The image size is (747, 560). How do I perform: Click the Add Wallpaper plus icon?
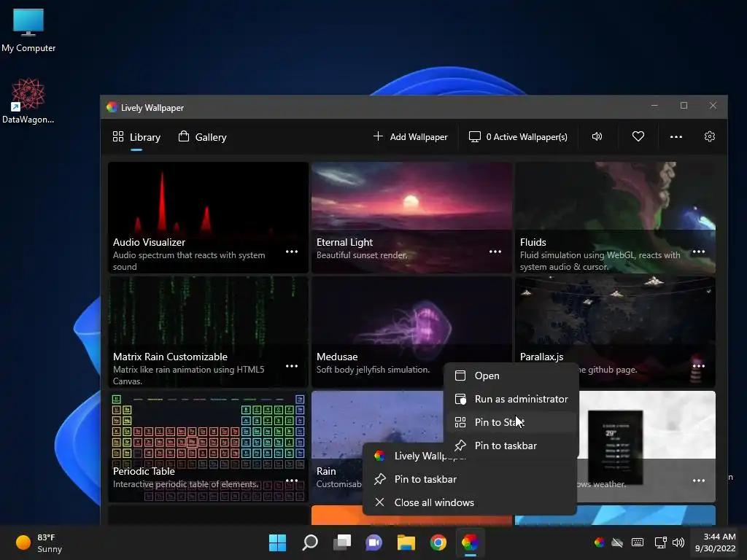tap(378, 136)
